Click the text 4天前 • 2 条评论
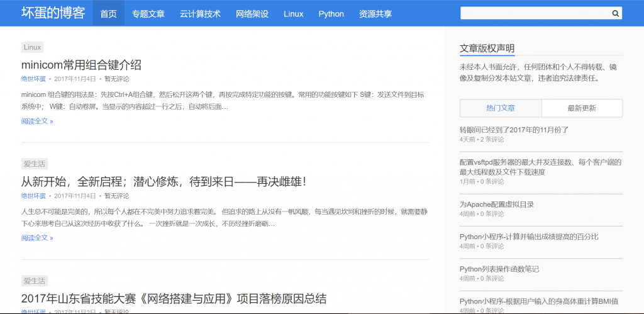Screen dimensions: 644x314 (481, 139)
